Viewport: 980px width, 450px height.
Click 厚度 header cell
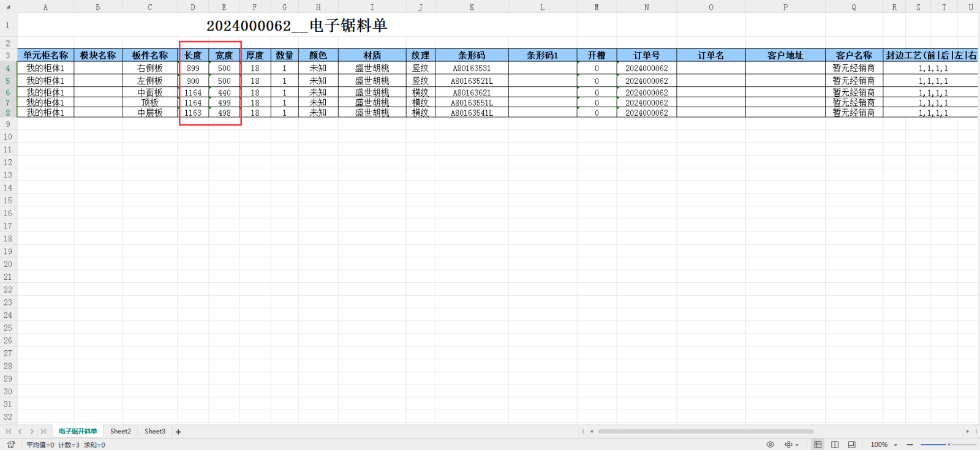pos(255,55)
